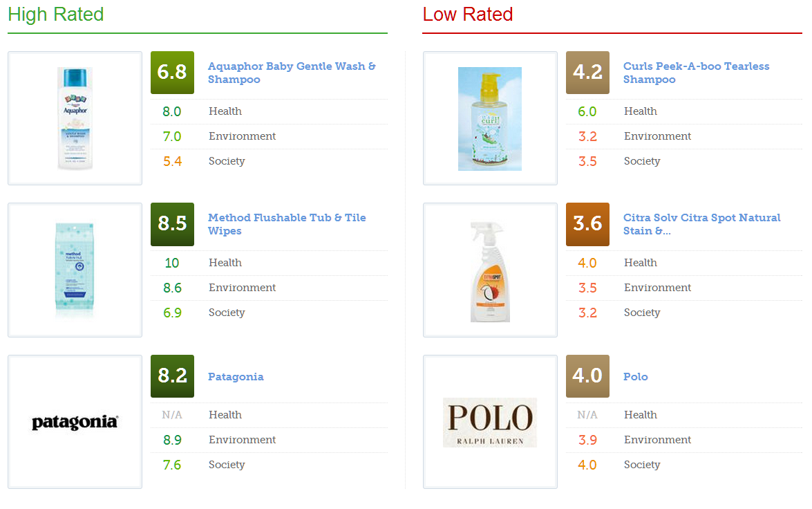Click the Society label under Patagonia
The width and height of the screenshot is (812, 509).
[227, 465]
